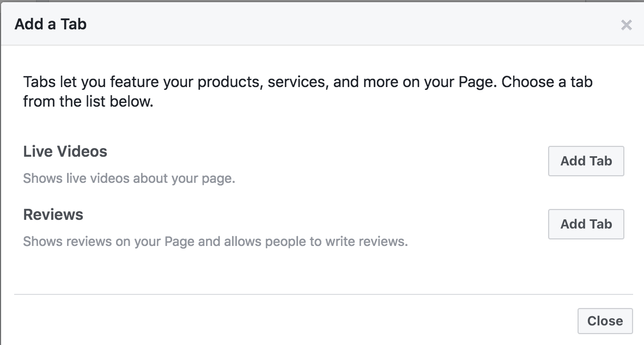Select the Live Videos heading

coord(65,151)
